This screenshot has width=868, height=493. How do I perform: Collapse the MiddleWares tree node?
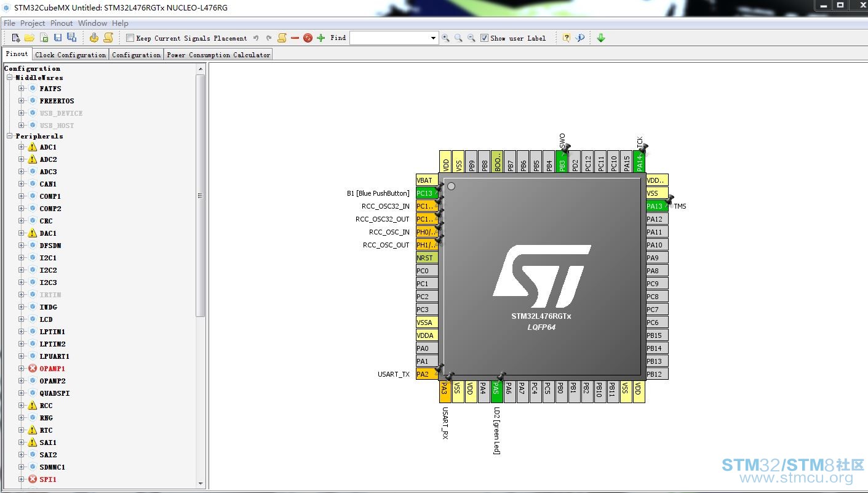point(10,78)
